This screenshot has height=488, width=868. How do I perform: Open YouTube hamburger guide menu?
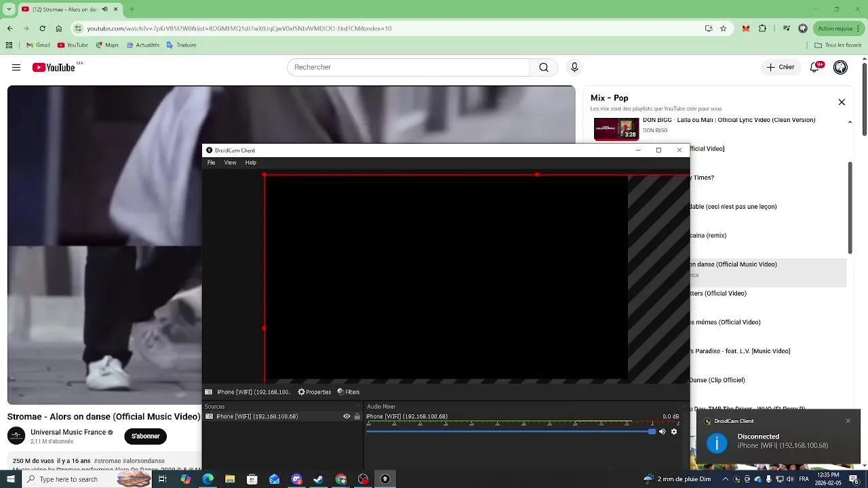tap(16, 67)
